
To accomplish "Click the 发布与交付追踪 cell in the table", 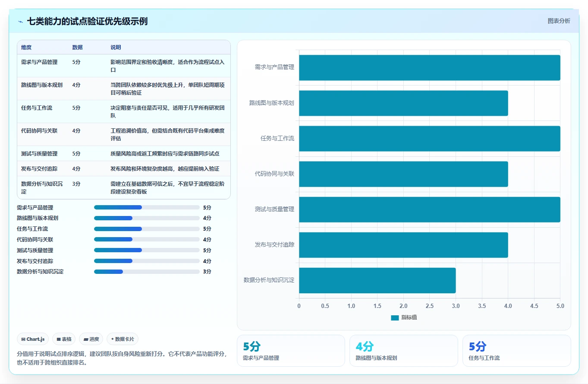I will pos(39,169).
